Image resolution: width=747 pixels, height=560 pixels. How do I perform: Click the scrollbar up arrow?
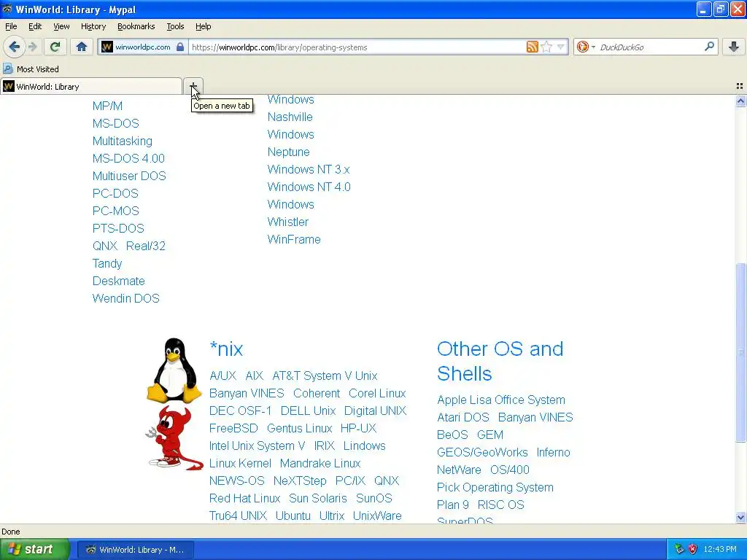point(740,101)
